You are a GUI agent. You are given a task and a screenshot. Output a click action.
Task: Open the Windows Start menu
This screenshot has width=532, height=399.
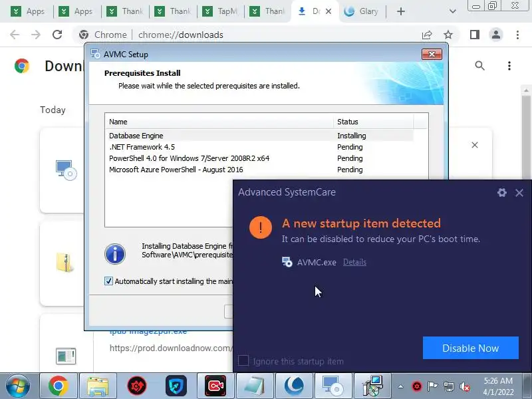(x=18, y=386)
